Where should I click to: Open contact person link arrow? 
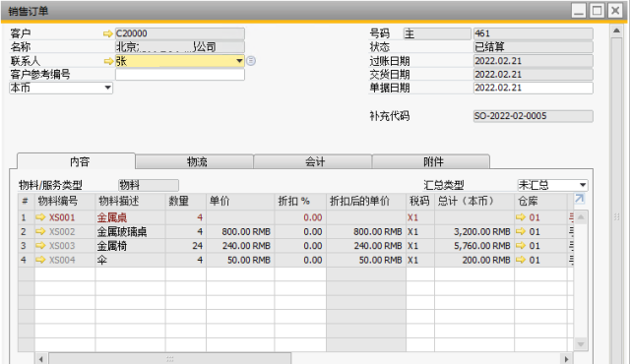point(108,61)
